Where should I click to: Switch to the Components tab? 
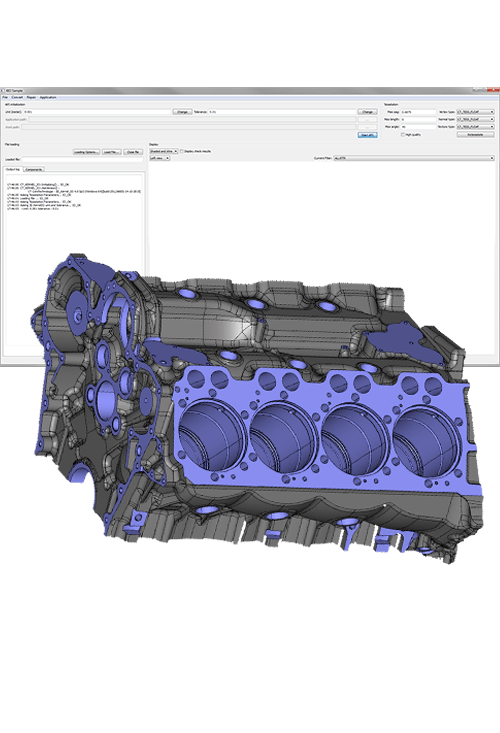coord(34,169)
